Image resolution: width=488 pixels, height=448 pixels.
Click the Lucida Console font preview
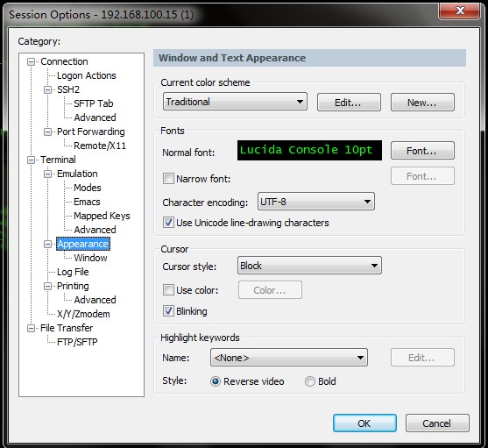tap(309, 151)
